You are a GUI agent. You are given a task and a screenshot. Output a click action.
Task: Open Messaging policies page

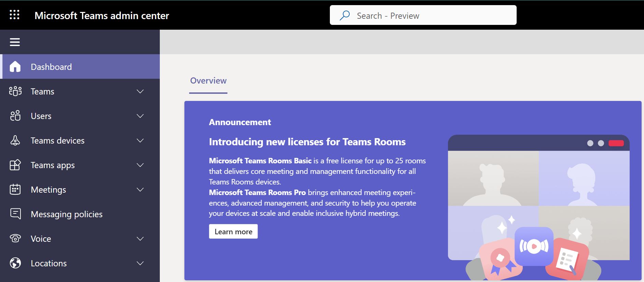pos(80,214)
